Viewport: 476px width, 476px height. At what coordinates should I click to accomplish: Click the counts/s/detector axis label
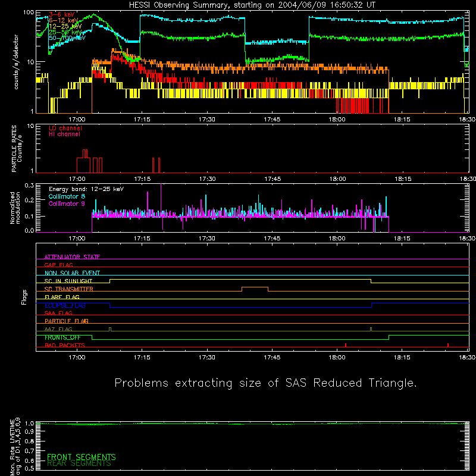[16, 62]
